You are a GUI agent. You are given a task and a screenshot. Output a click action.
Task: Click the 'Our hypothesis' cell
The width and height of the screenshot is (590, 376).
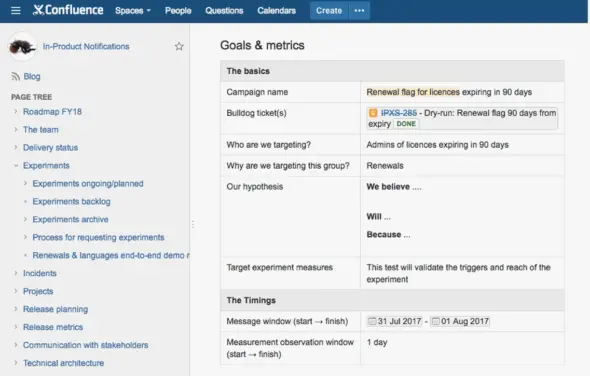click(x=290, y=217)
